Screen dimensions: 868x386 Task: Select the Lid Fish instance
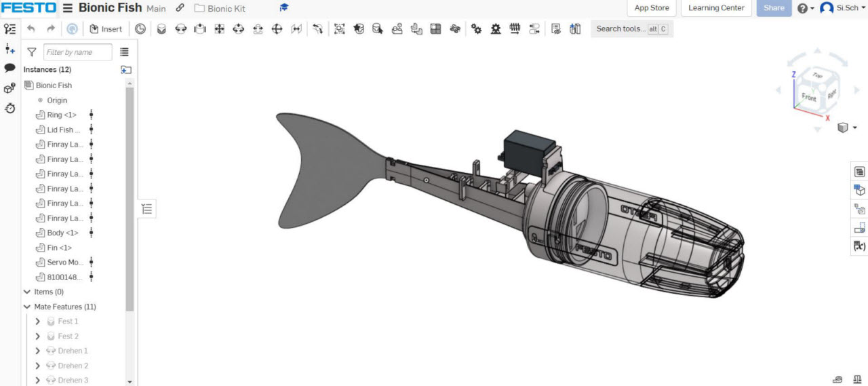(x=58, y=130)
